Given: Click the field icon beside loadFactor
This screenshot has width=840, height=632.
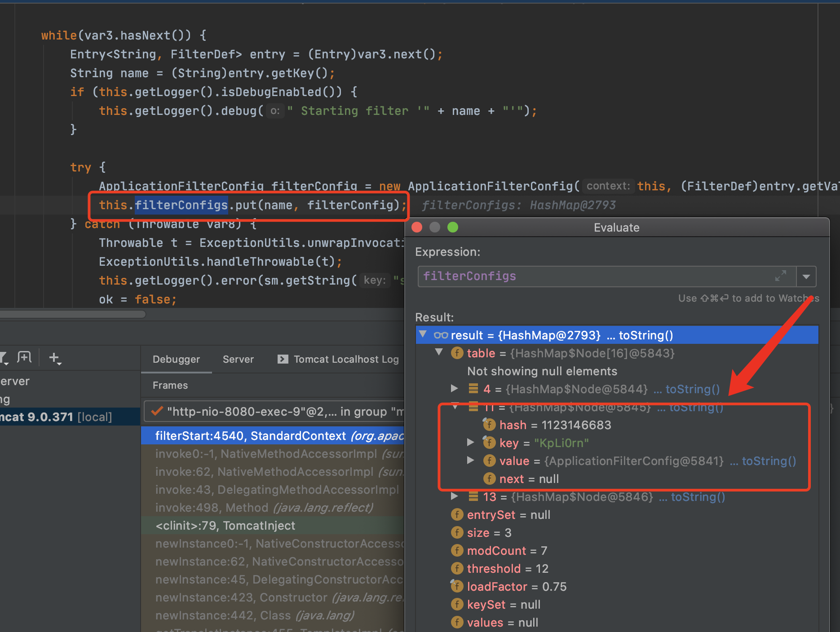Looking at the screenshot, I should 457,586.
